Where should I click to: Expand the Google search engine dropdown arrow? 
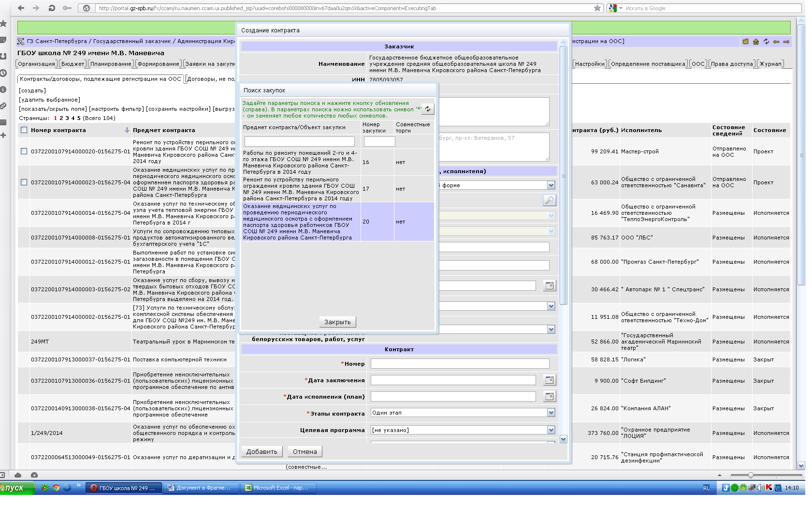(621, 8)
